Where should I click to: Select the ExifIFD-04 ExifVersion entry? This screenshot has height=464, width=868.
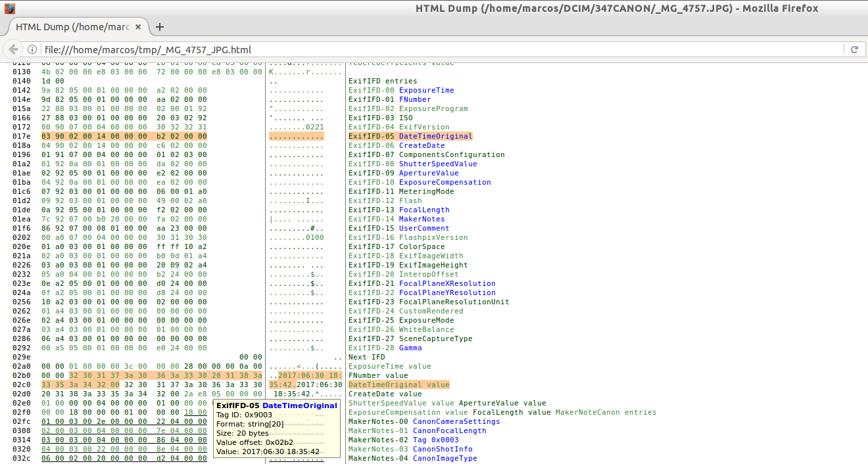pyautogui.click(x=399, y=128)
